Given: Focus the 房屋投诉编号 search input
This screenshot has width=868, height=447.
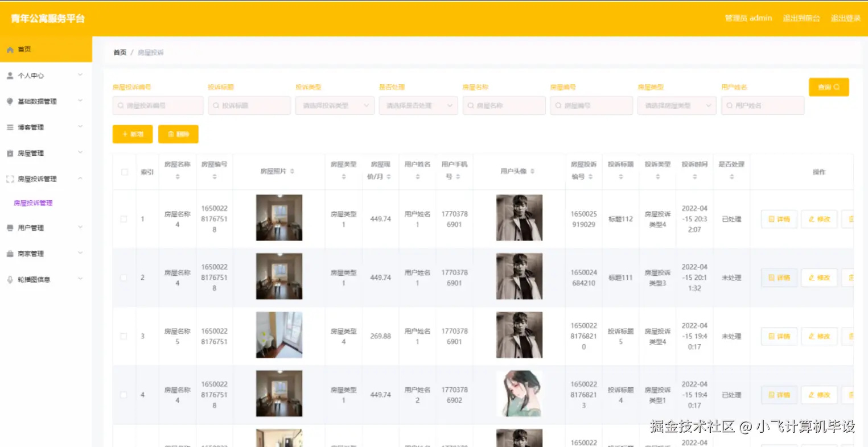Looking at the screenshot, I should coord(158,106).
